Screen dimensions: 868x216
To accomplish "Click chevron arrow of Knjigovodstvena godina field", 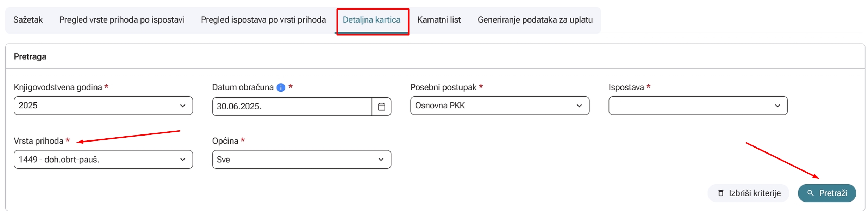I will click(x=182, y=106).
